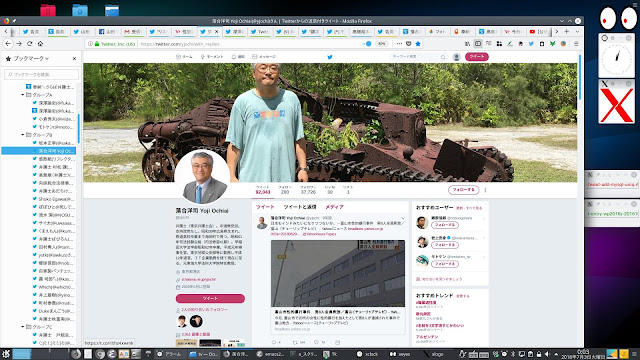
Task: Open the Firefox hamburger menu
Action: coord(576,44)
